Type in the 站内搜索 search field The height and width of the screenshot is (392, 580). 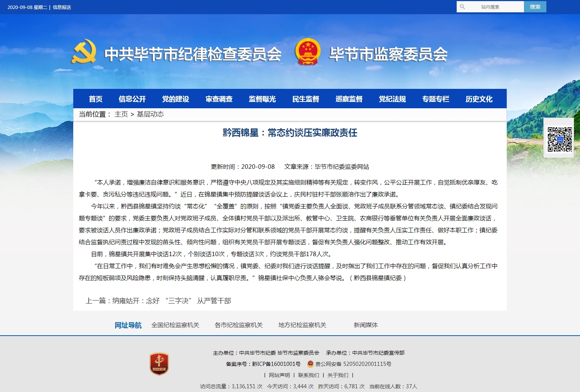[x=493, y=7]
